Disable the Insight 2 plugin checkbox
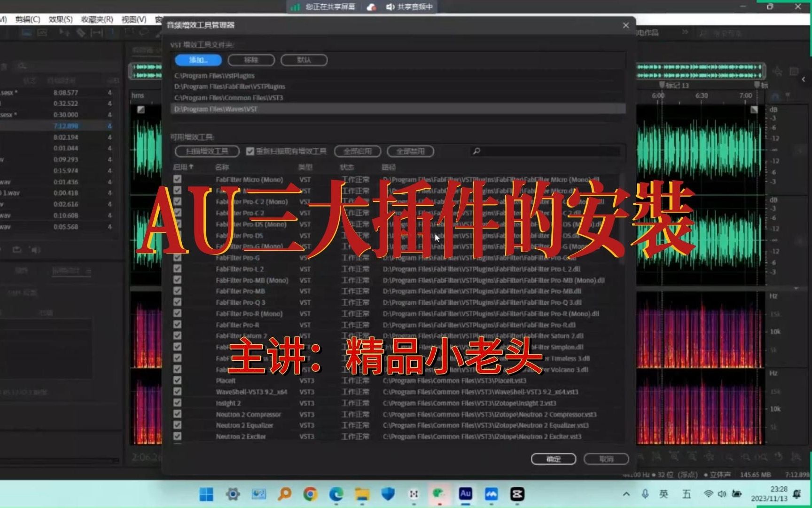812x508 pixels. click(177, 403)
